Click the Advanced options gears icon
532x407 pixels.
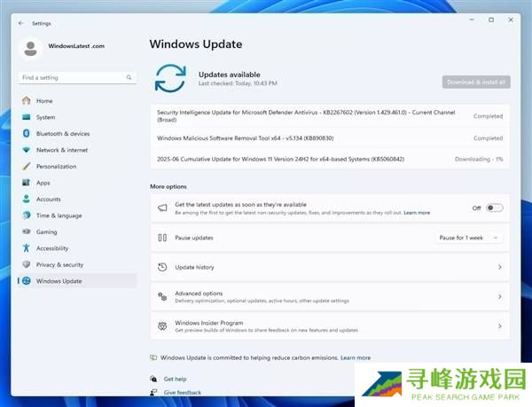coord(162,297)
